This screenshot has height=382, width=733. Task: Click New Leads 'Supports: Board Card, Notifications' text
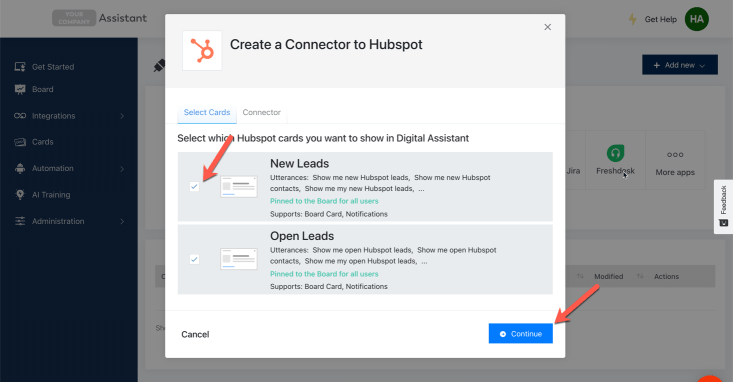pos(329,214)
